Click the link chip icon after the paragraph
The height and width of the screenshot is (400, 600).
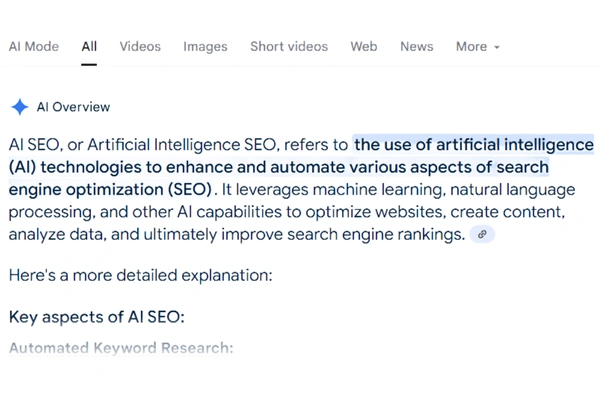click(482, 234)
